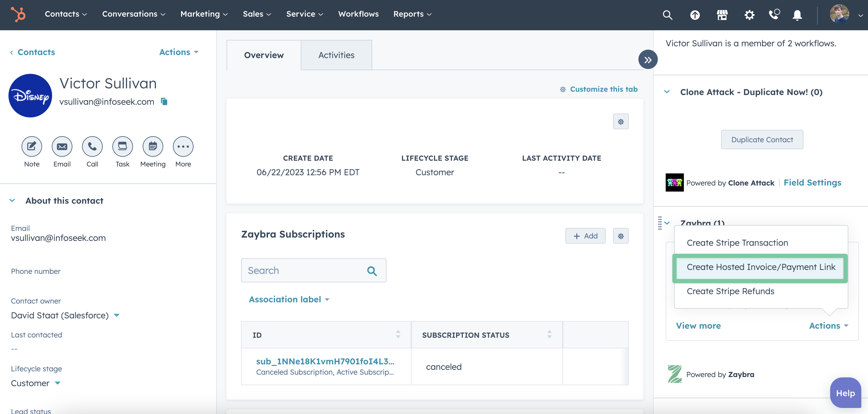Compose an email with the Email icon

[x=62, y=146]
